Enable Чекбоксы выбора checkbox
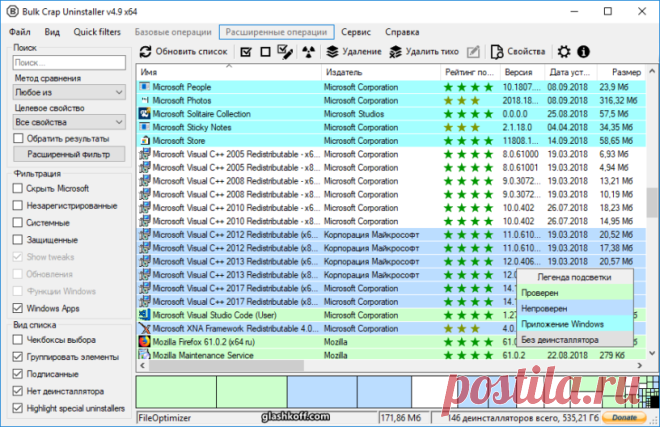 click(x=18, y=339)
